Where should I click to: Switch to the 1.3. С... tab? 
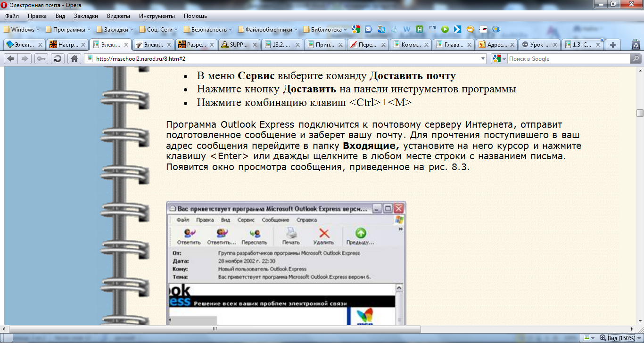coord(583,45)
